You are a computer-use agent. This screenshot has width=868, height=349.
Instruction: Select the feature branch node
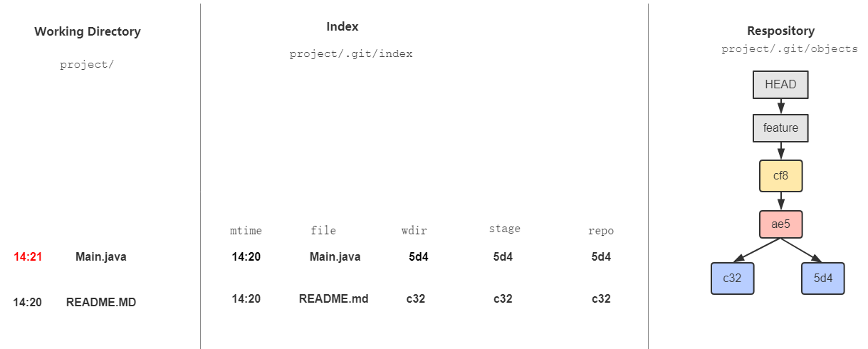[x=780, y=129]
